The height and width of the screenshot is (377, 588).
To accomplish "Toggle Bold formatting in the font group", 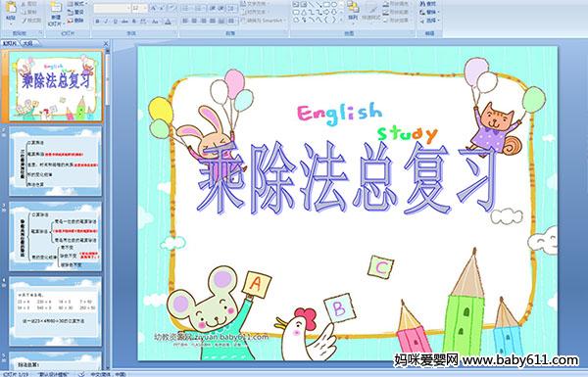I will [97, 22].
